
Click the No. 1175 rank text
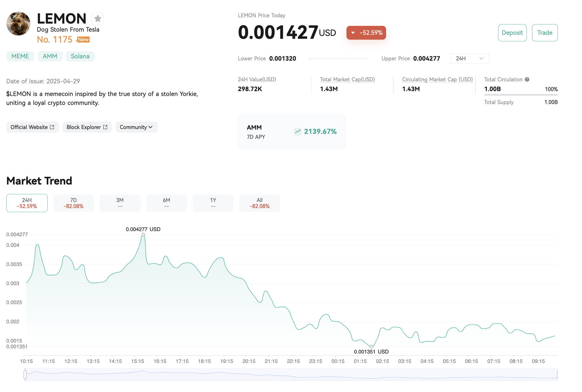point(55,40)
